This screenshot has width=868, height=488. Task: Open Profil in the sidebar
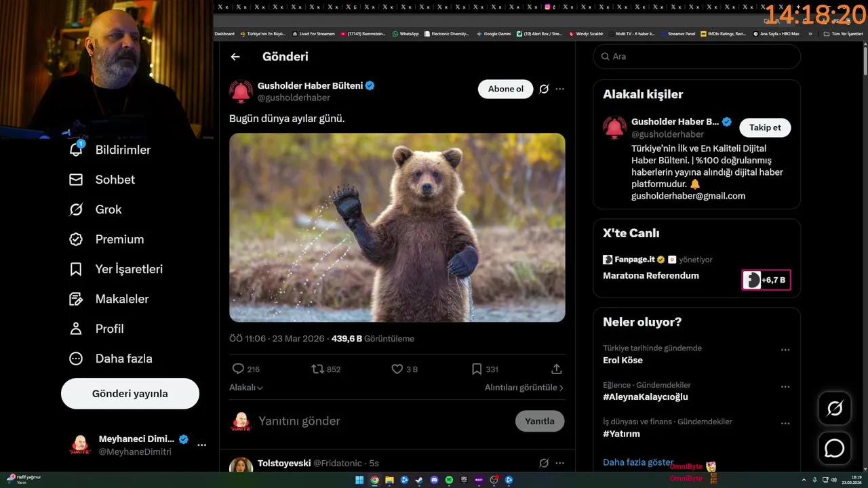coord(96,329)
